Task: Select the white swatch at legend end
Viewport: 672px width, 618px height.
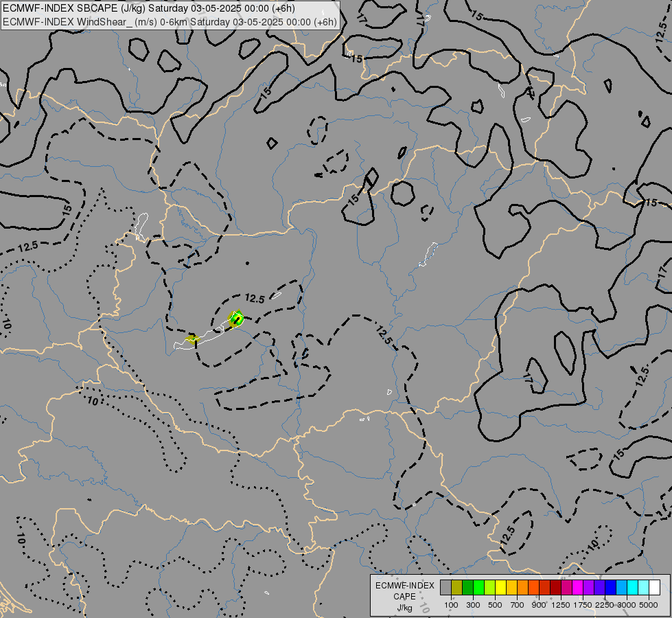Action: click(656, 588)
